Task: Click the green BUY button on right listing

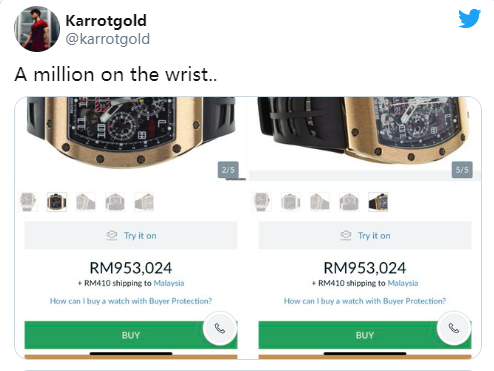Action: pyautogui.click(x=365, y=335)
